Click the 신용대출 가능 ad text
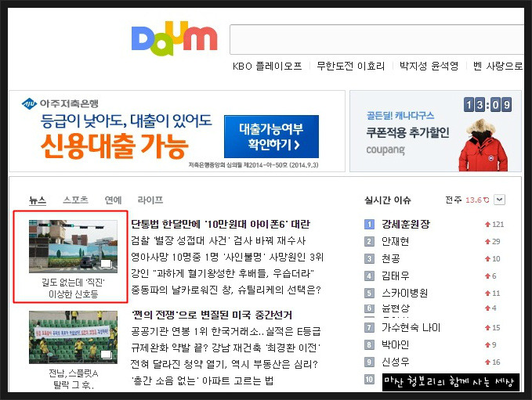This screenshot has height=400, width=532. coord(114,146)
